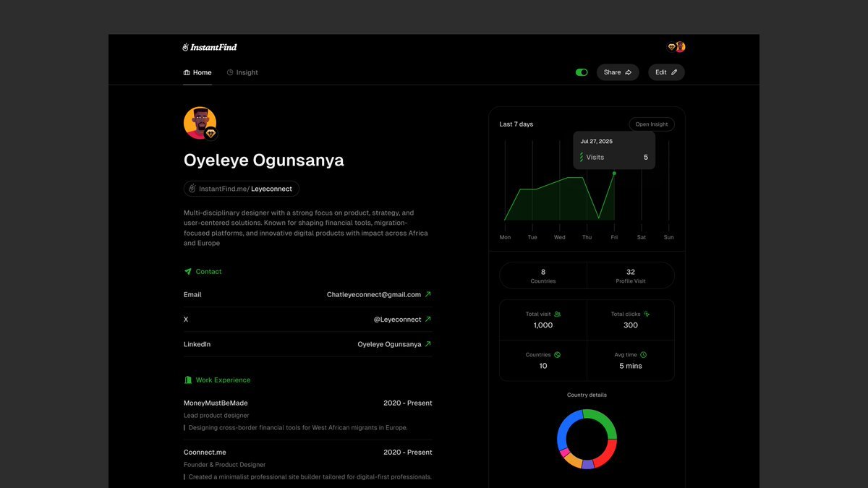Viewport: 868px width, 488px height.
Task: Click the arrow icon beside @Leyeconnect
Action: point(428,320)
